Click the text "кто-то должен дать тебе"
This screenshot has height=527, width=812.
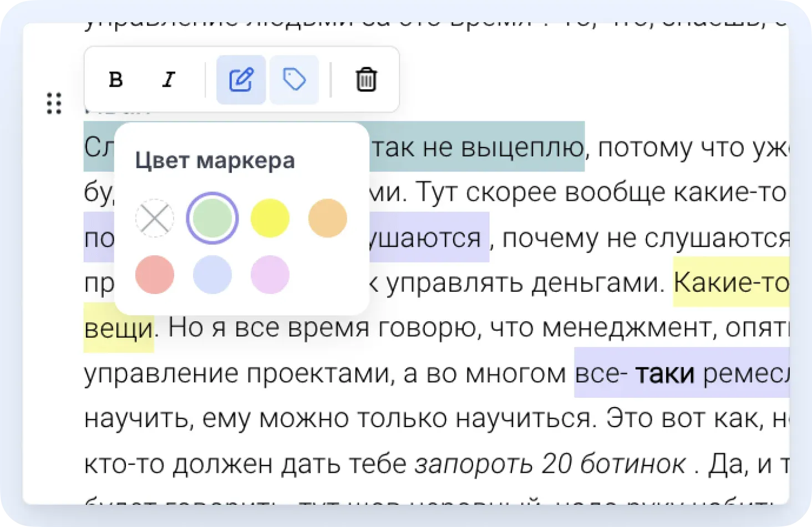point(246,464)
